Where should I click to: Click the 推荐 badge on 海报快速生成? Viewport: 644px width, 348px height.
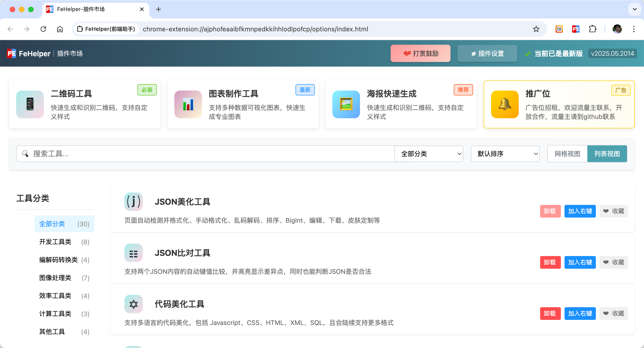click(x=463, y=90)
